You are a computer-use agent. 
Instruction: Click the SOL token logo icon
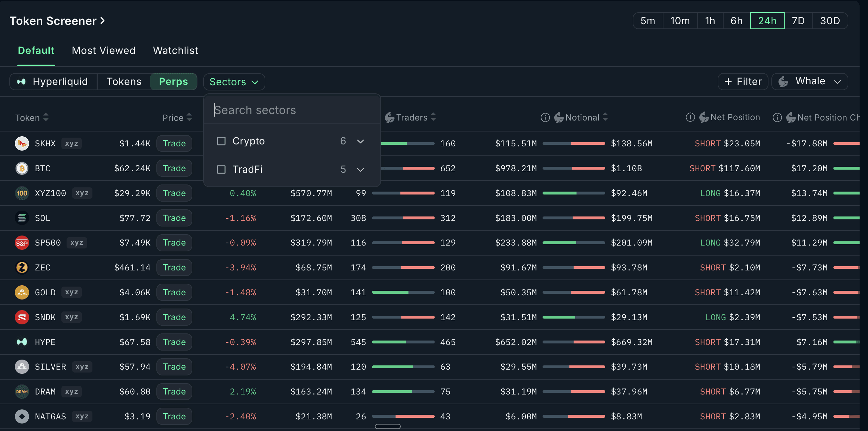tap(22, 218)
